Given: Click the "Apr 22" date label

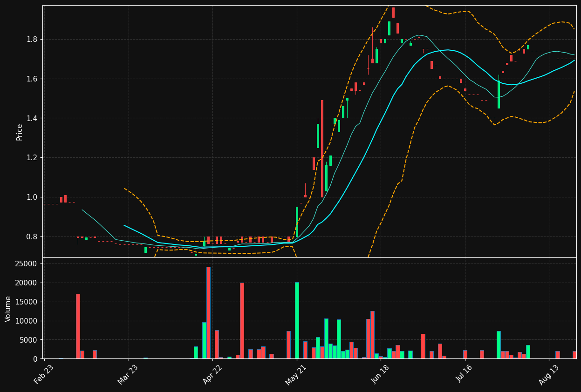Looking at the screenshot, I should point(212,374).
